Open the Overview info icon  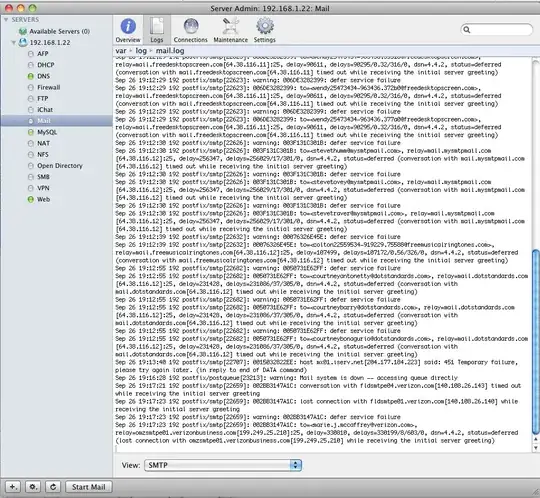128,26
